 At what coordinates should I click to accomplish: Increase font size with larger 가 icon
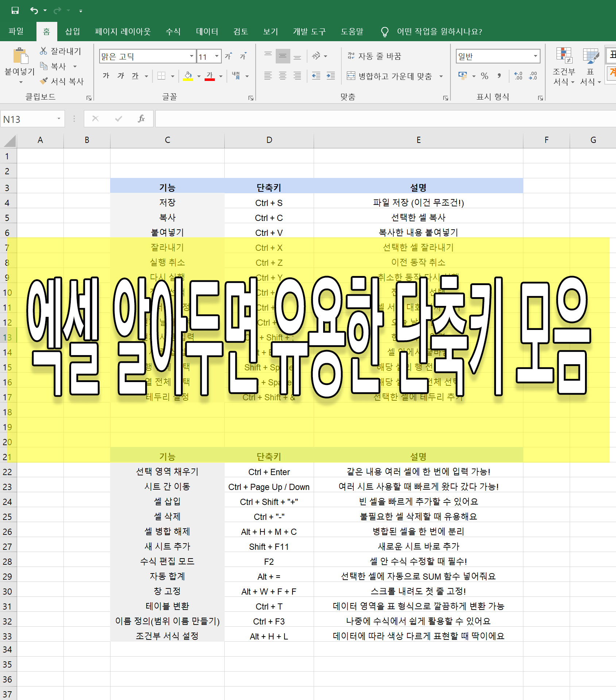pyautogui.click(x=228, y=56)
